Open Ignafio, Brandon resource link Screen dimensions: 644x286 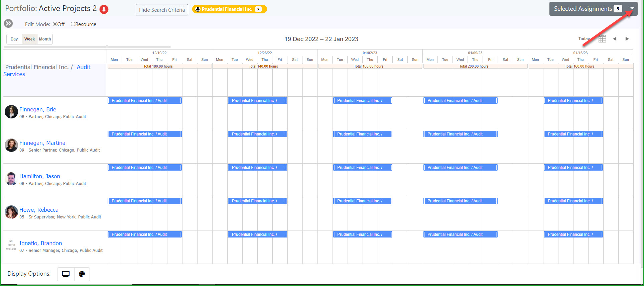[40, 243]
